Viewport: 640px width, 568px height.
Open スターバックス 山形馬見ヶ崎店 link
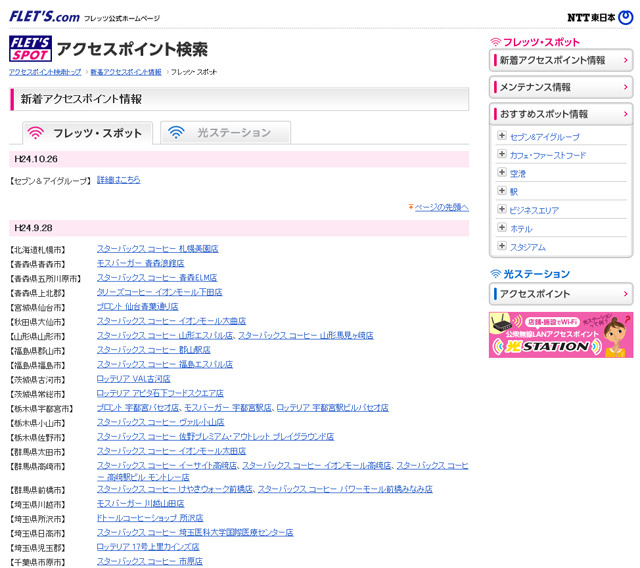306,335
